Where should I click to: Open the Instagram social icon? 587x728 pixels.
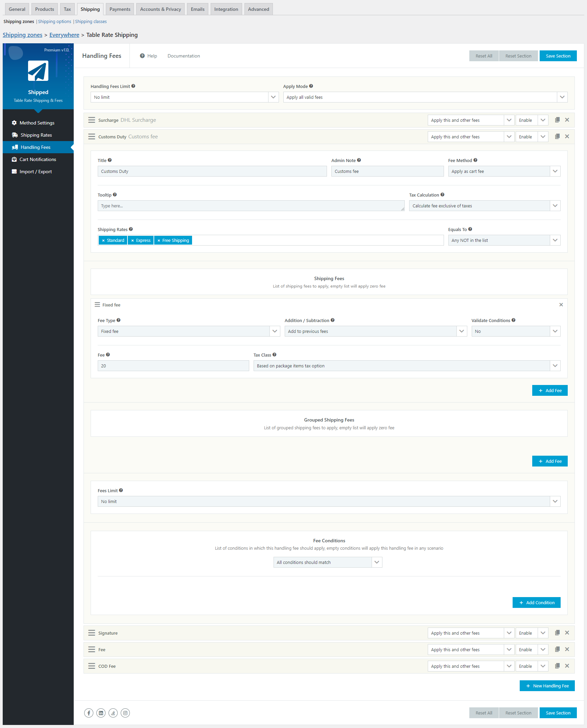pyautogui.click(x=125, y=713)
